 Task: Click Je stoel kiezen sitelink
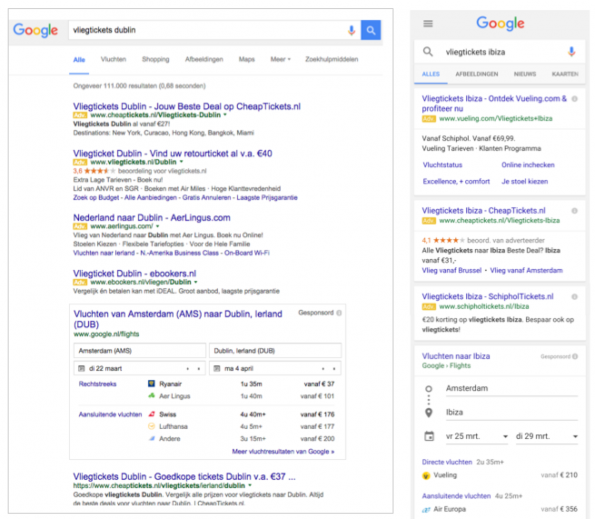coord(525,181)
